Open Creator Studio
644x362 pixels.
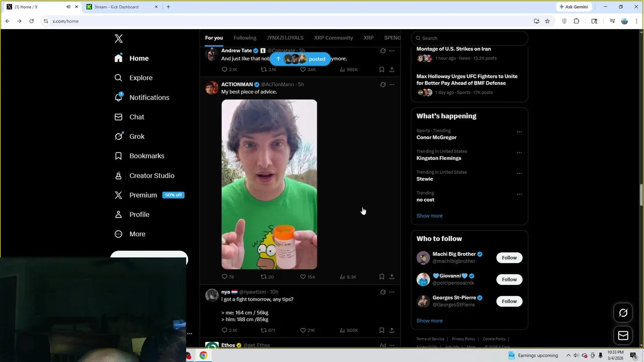[144, 175]
